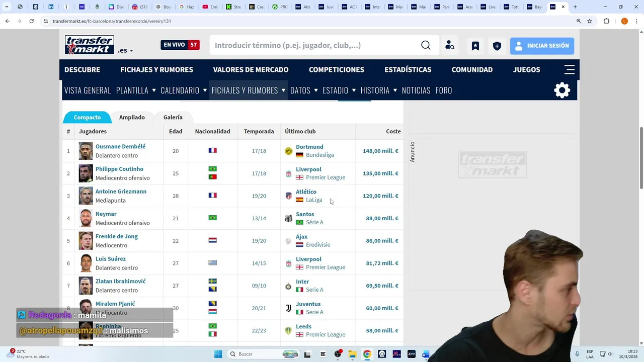Click the Juventus club crest
644x362 pixels.
point(288,308)
